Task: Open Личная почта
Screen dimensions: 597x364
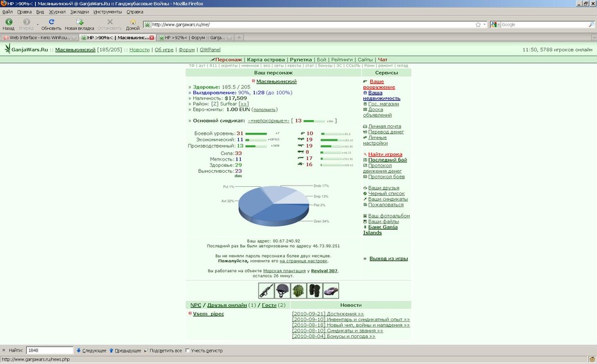Action: 385,126
